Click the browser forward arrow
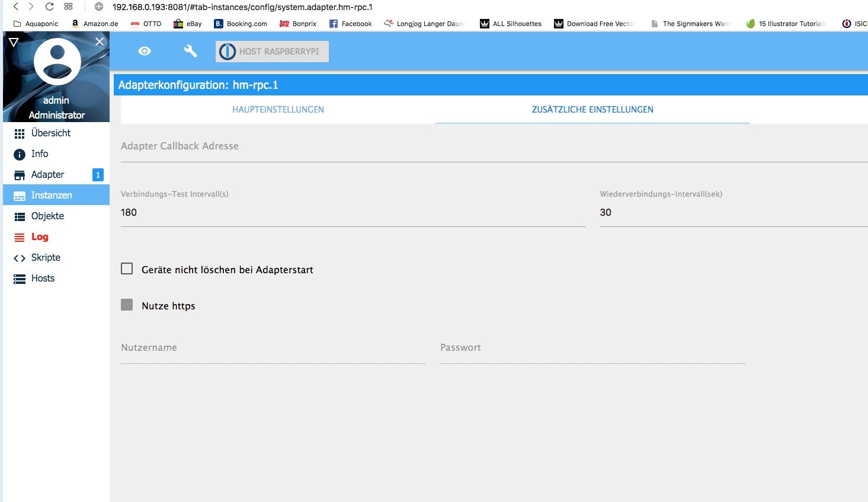The image size is (868, 502). click(31, 7)
